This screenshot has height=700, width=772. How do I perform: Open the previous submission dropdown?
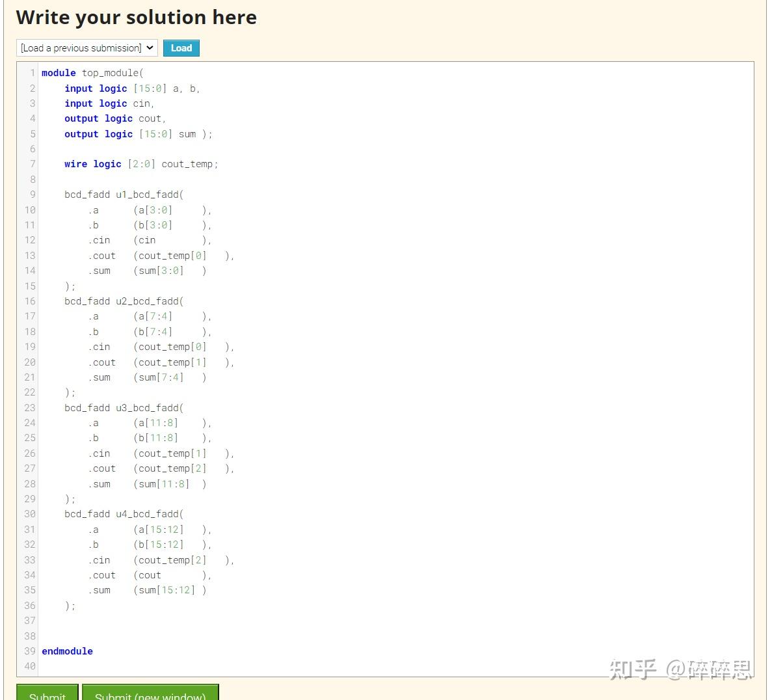87,47
